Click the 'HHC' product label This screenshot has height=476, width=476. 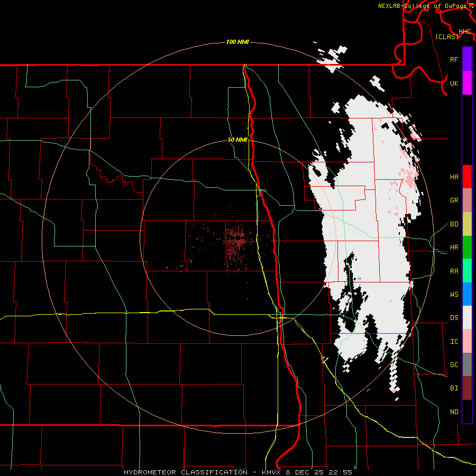pos(464,31)
